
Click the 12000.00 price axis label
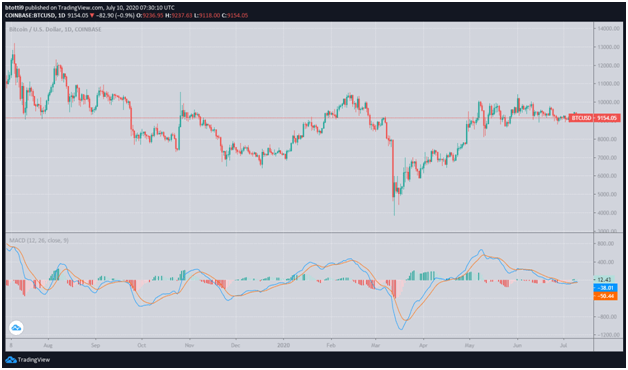[x=607, y=66]
